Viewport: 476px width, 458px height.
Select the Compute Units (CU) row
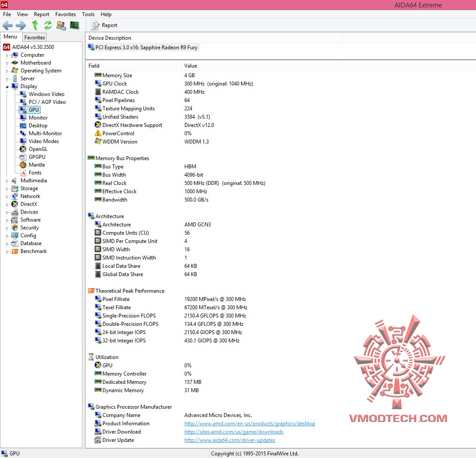click(142, 232)
